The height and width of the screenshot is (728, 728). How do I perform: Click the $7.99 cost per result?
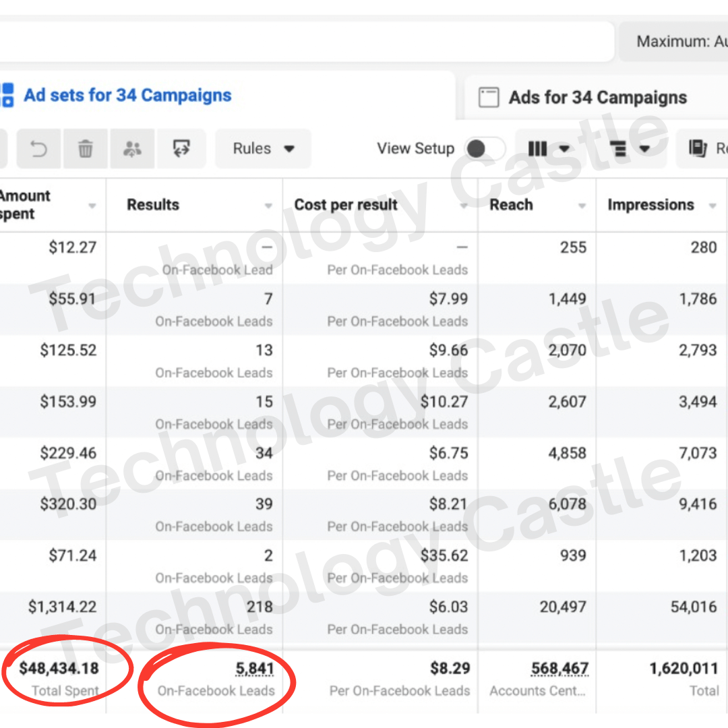click(x=448, y=299)
